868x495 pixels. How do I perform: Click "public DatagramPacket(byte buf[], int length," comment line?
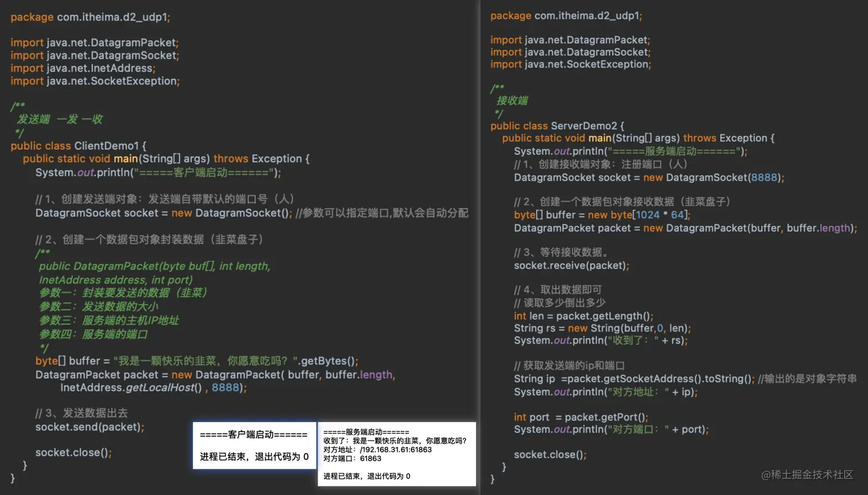(x=154, y=266)
